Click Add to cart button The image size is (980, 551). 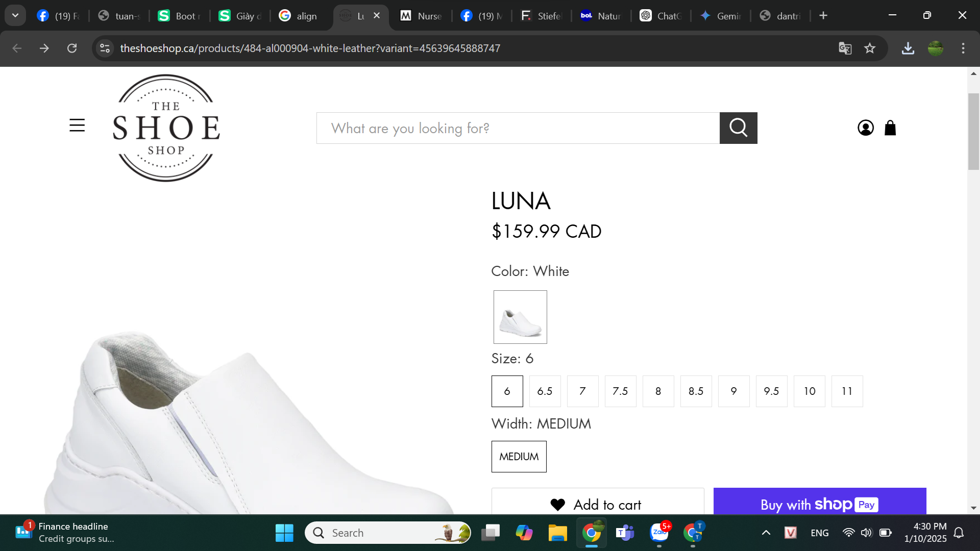[x=597, y=504]
